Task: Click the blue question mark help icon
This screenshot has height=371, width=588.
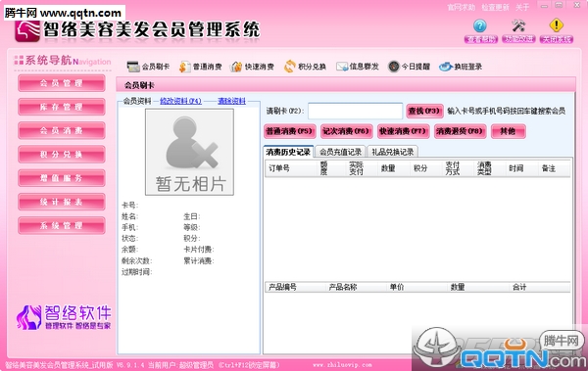Action: point(480,25)
